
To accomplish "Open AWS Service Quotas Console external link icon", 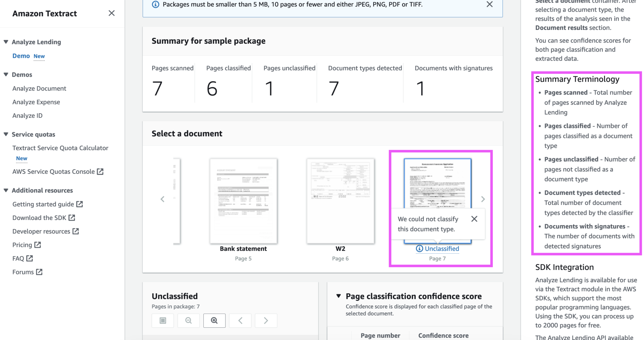I will [100, 171].
